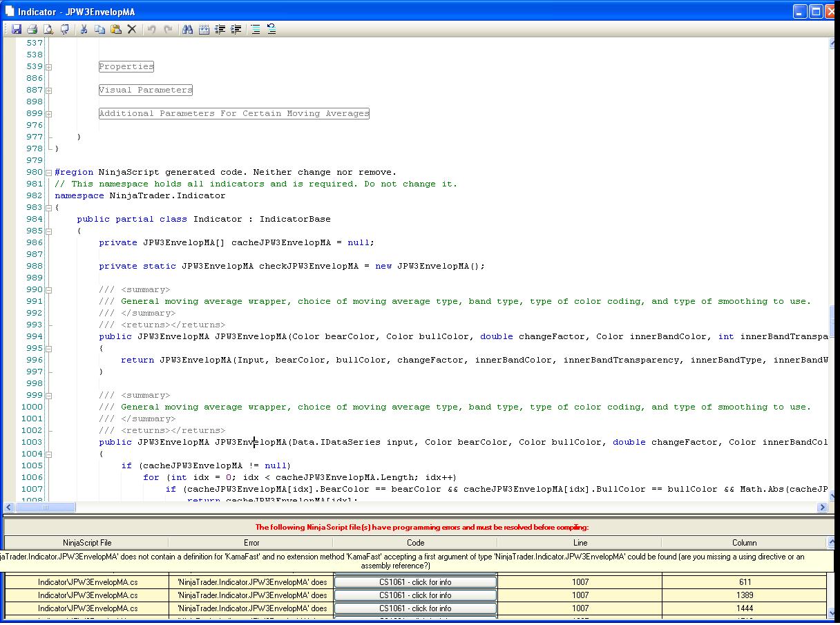
Task: Click the Error column header
Action: (x=251, y=543)
